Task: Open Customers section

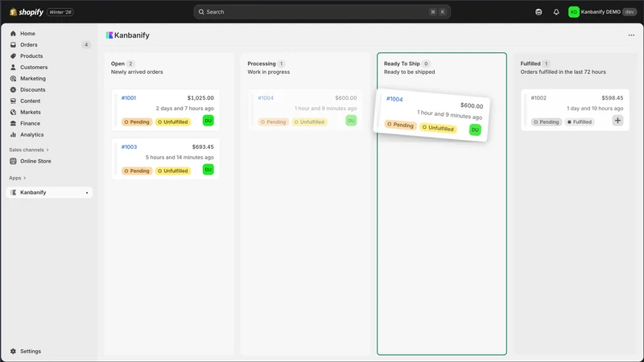Action: click(34, 68)
